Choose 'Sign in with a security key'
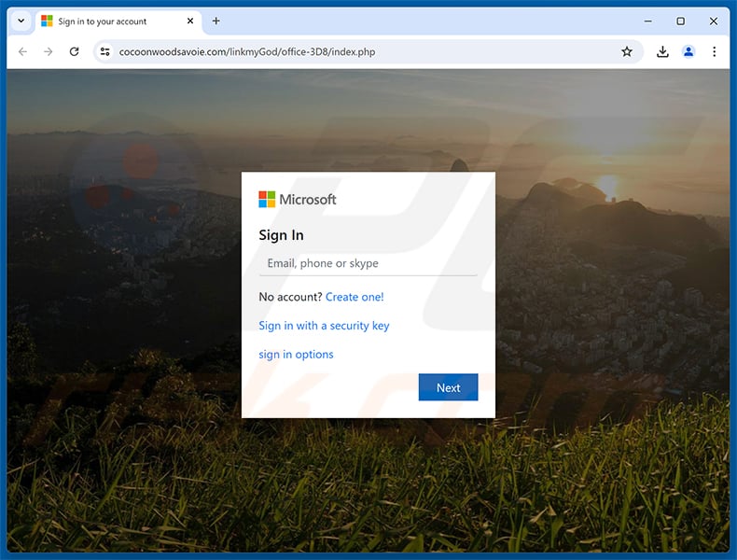The width and height of the screenshot is (737, 560). coord(324,326)
